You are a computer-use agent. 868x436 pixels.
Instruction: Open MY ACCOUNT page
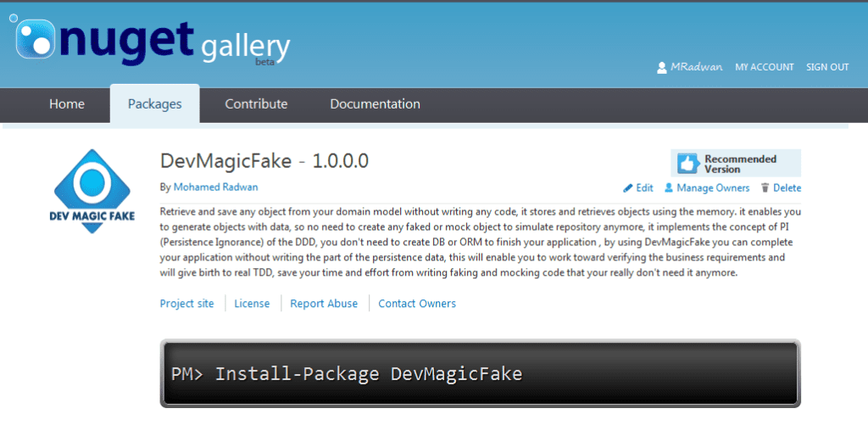click(764, 67)
